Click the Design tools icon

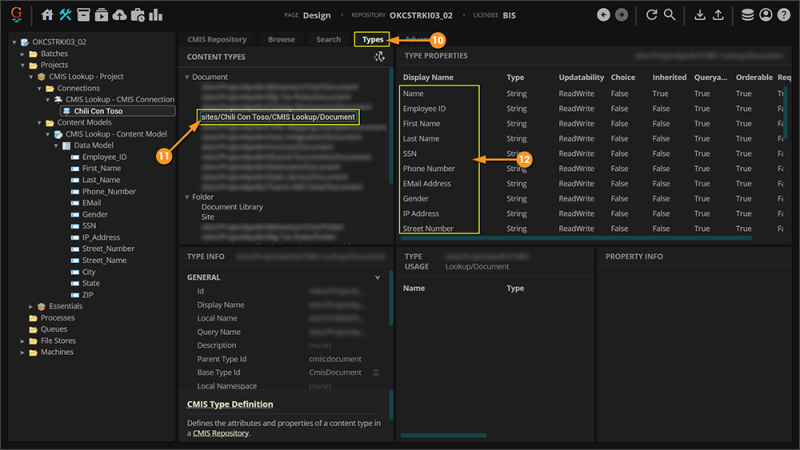coord(66,15)
